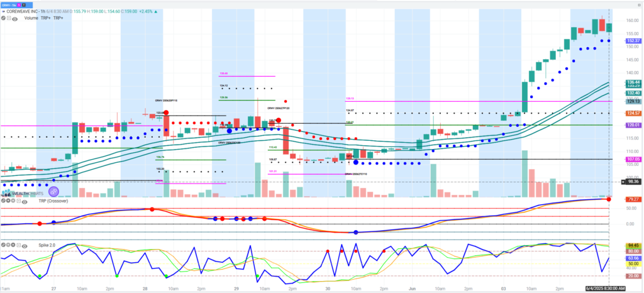
Task: Click the COREWEAVE INC - 1h title
Action: click(x=26, y=11)
